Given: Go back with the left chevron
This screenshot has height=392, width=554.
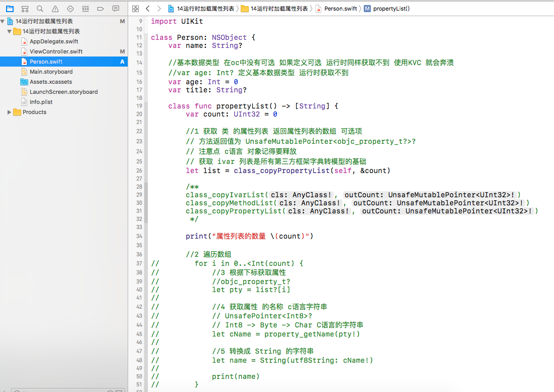Looking at the screenshot, I should pyautogui.click(x=148, y=9).
